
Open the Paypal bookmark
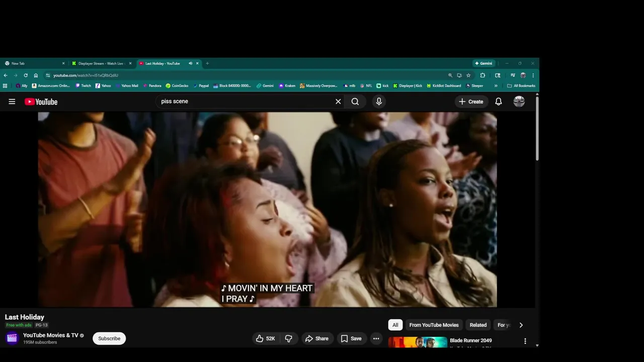(201, 86)
